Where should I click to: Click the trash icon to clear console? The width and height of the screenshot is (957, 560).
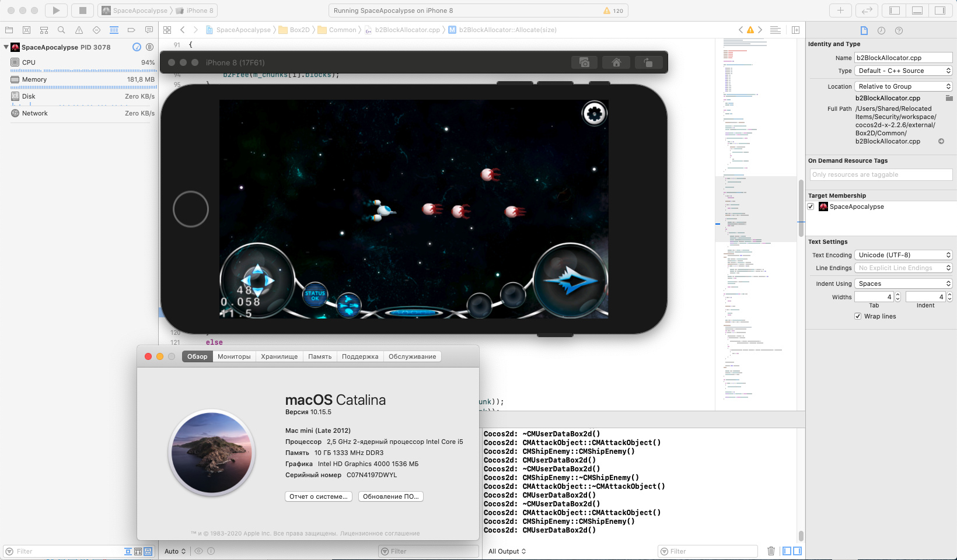[771, 551]
